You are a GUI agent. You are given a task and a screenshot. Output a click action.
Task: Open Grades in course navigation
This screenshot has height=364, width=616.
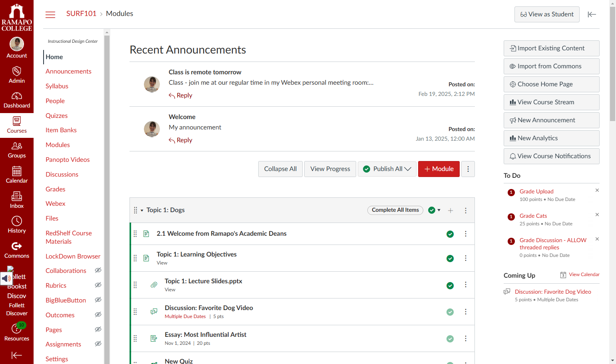[55, 189]
